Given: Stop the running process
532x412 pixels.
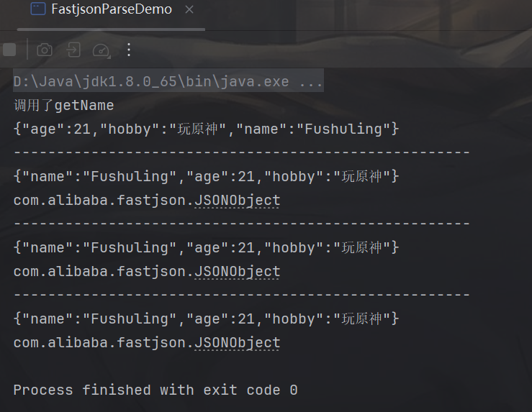Looking at the screenshot, I should [x=9, y=50].
